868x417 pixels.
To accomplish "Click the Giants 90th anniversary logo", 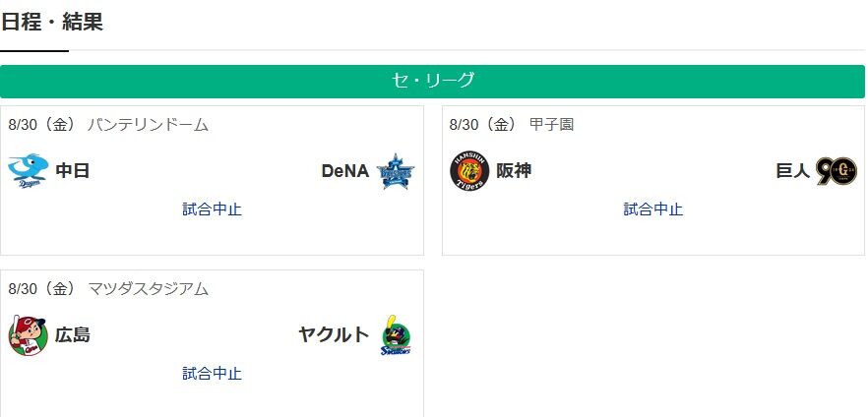I will click(x=837, y=171).
